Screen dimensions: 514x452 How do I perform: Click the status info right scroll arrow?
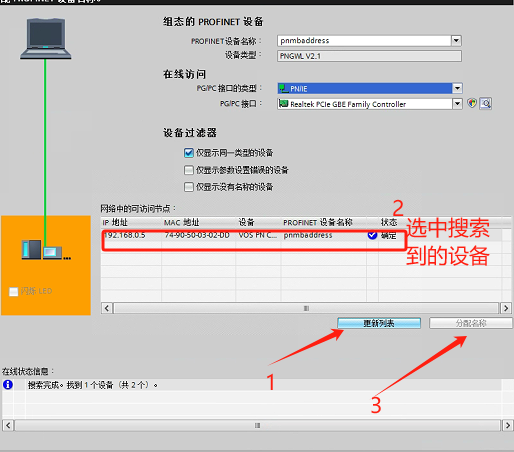pyautogui.click(x=507, y=425)
